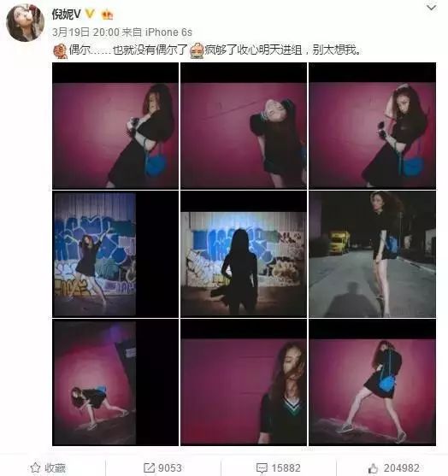Screen dimensions: 448x476
Task: Open the 倪妮V username link
Action: (66, 14)
